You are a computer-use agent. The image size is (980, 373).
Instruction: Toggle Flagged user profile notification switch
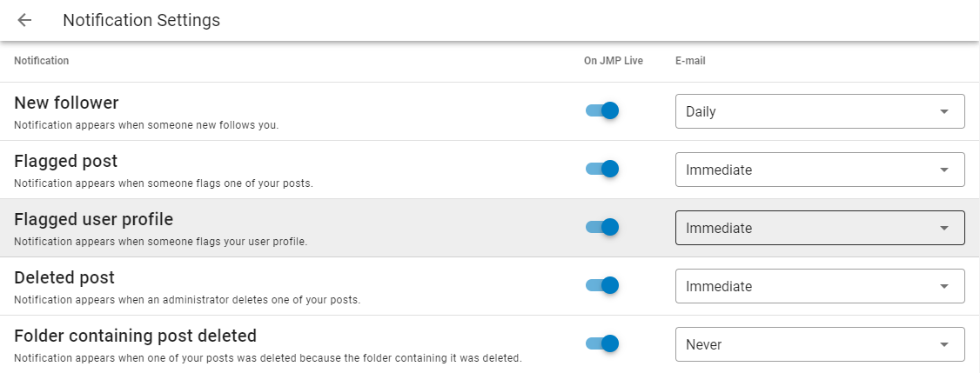click(x=602, y=227)
